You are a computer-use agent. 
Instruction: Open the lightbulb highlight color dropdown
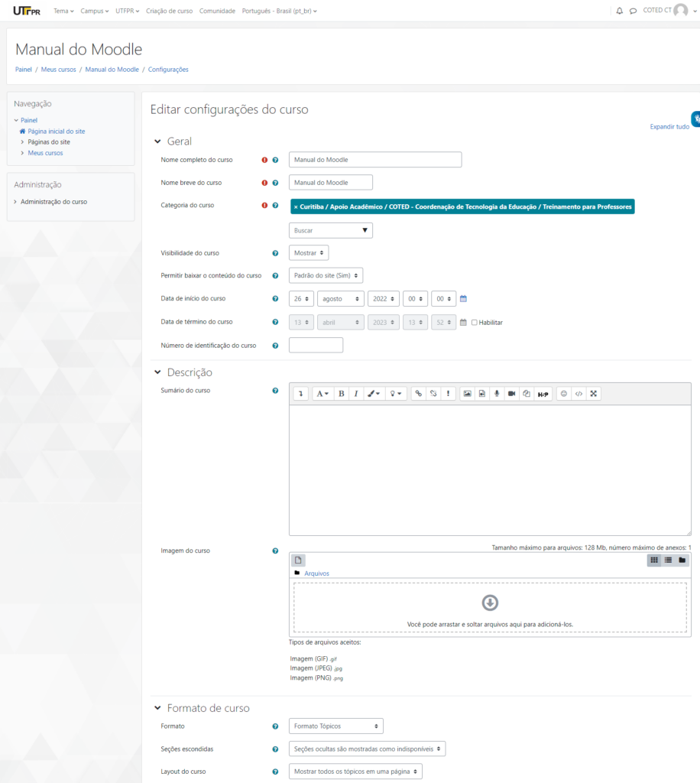click(396, 394)
